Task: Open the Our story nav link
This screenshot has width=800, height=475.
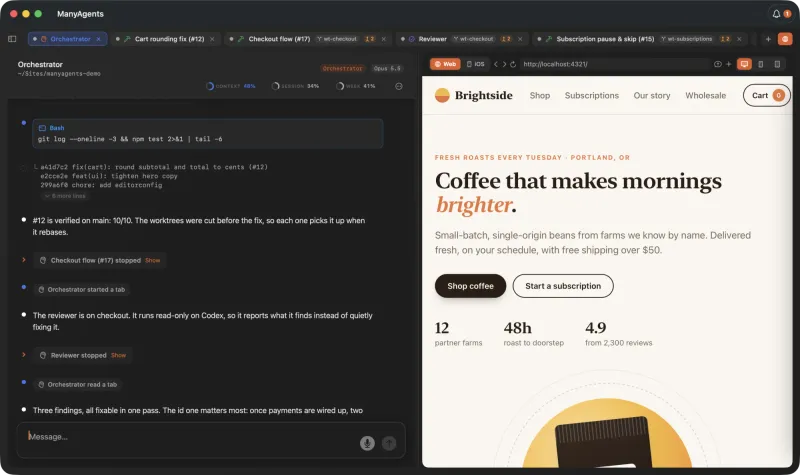Action: (x=652, y=95)
